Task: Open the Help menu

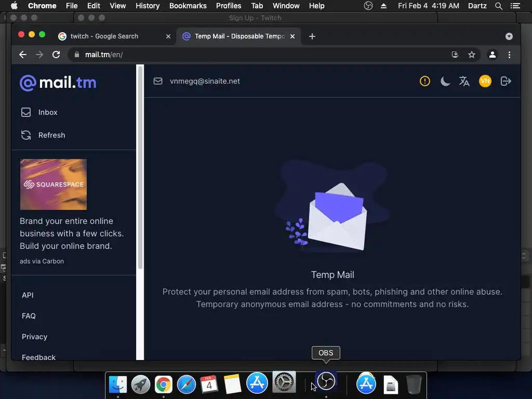Action: pyautogui.click(x=316, y=6)
